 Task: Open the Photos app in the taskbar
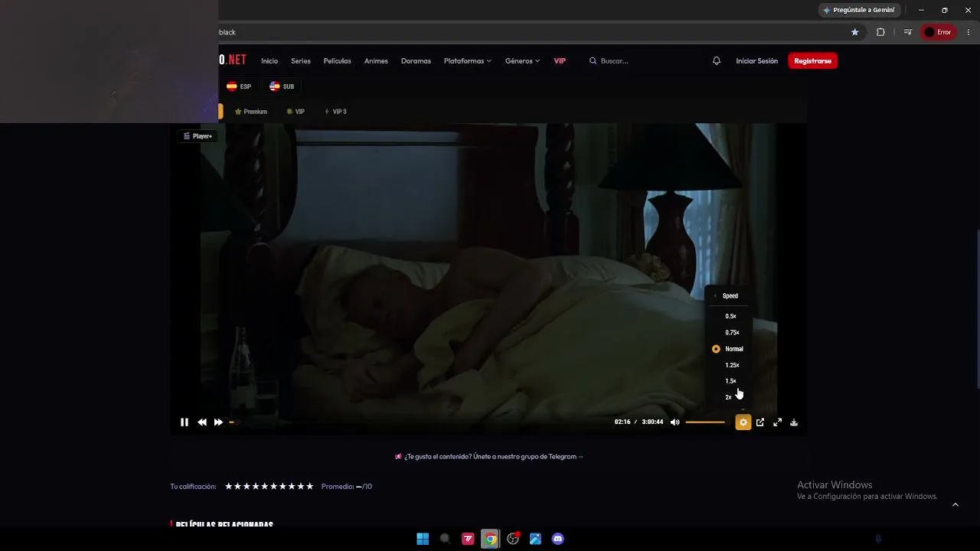pyautogui.click(x=535, y=539)
